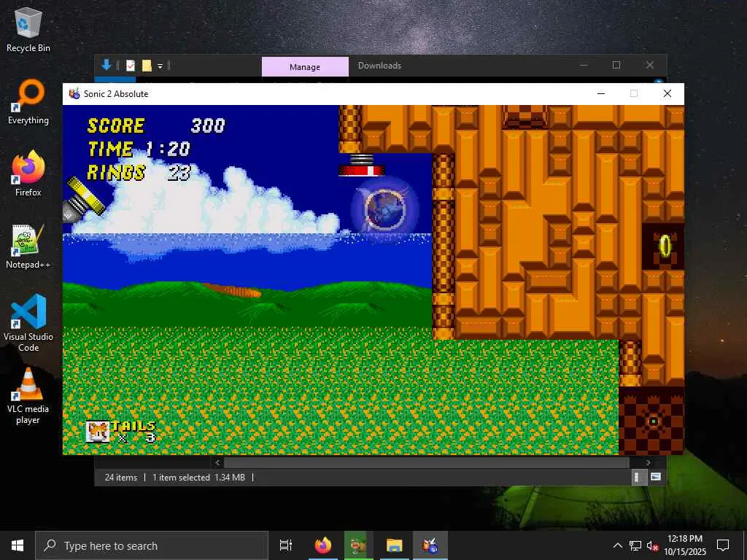This screenshot has height=560, width=747.
Task: Click the RINGS 23 counter in game
Action: [x=139, y=172]
